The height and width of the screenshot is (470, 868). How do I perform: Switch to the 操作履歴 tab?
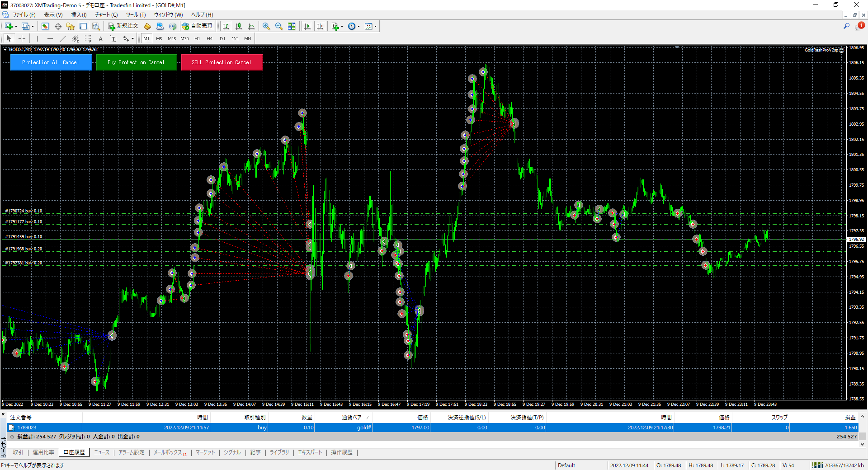click(341, 452)
